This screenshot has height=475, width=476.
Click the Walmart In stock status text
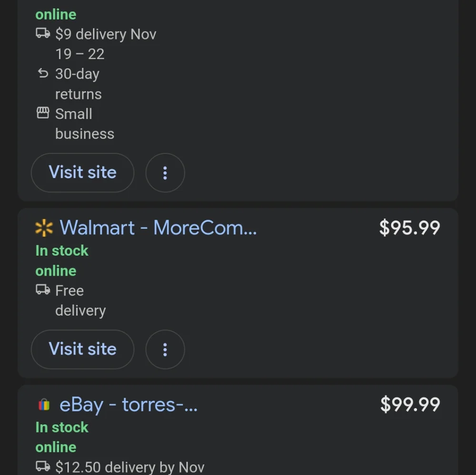61,251
